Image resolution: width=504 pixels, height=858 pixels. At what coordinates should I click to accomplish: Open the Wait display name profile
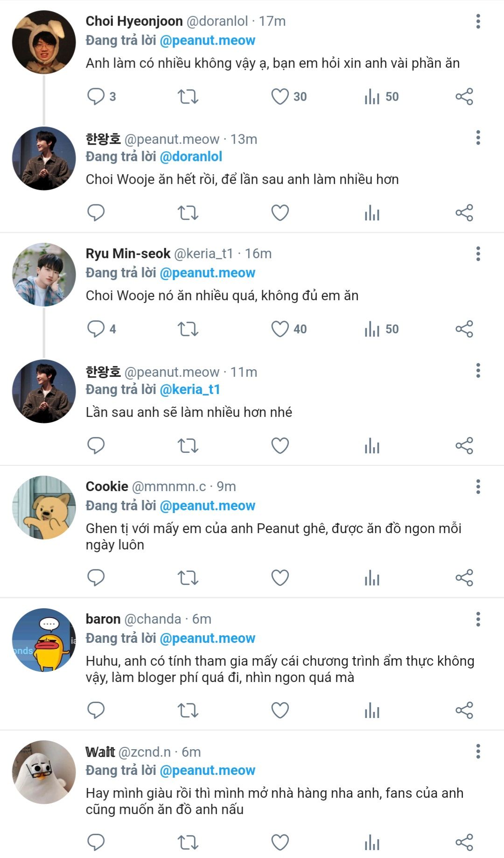tap(100, 752)
